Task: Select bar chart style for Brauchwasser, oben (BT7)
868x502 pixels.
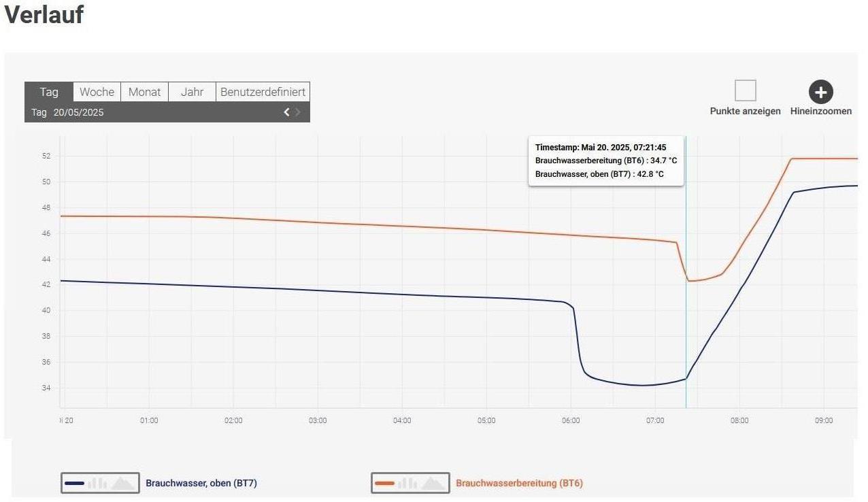Action: [x=97, y=483]
